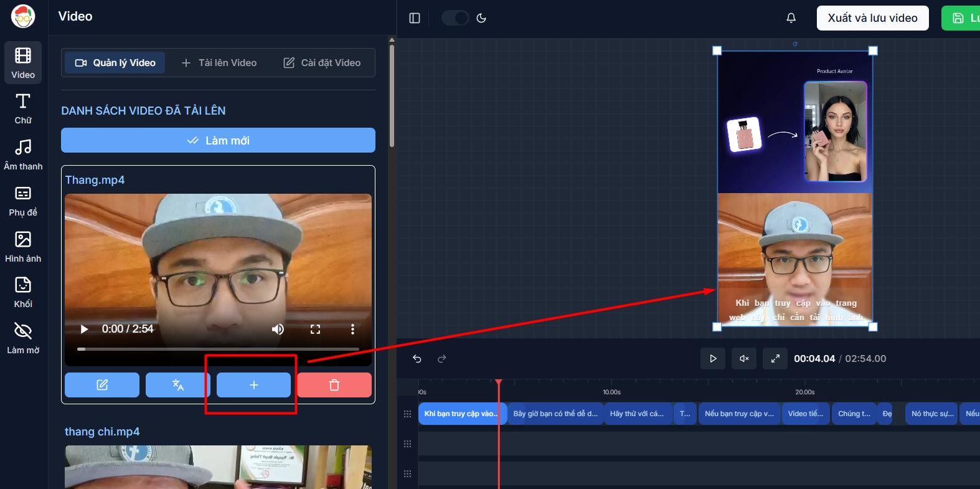Add Thang.mp4 to timeline with plus
Screen dimensions: 980x489
point(253,385)
